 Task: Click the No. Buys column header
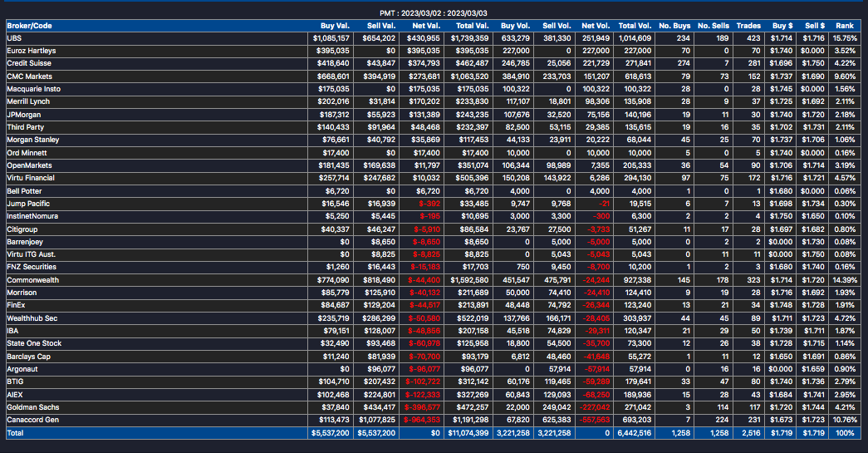(x=674, y=26)
